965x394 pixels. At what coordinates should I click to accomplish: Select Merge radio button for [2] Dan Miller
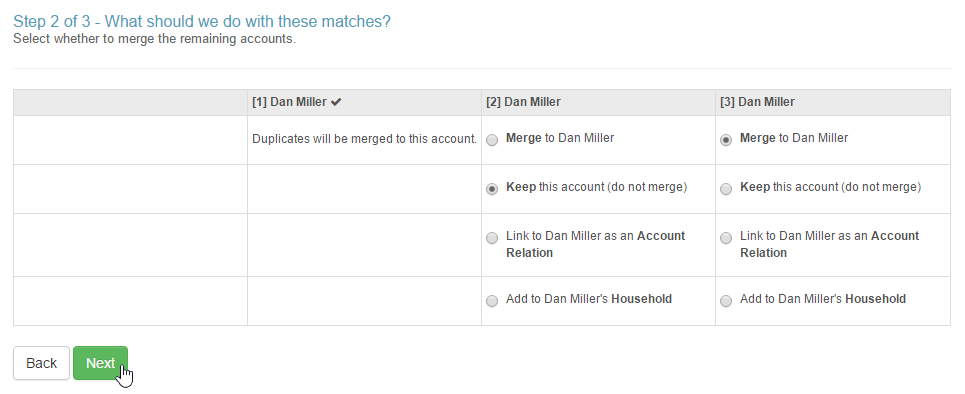coord(492,140)
